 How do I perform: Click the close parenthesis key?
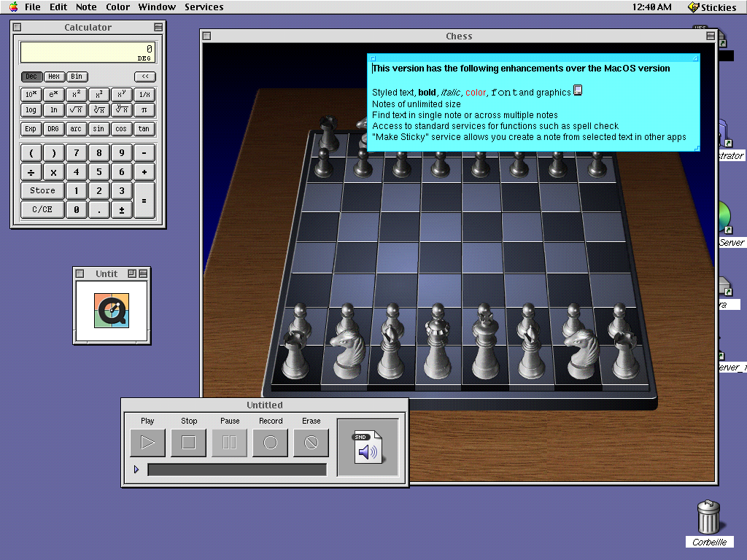coord(53,153)
